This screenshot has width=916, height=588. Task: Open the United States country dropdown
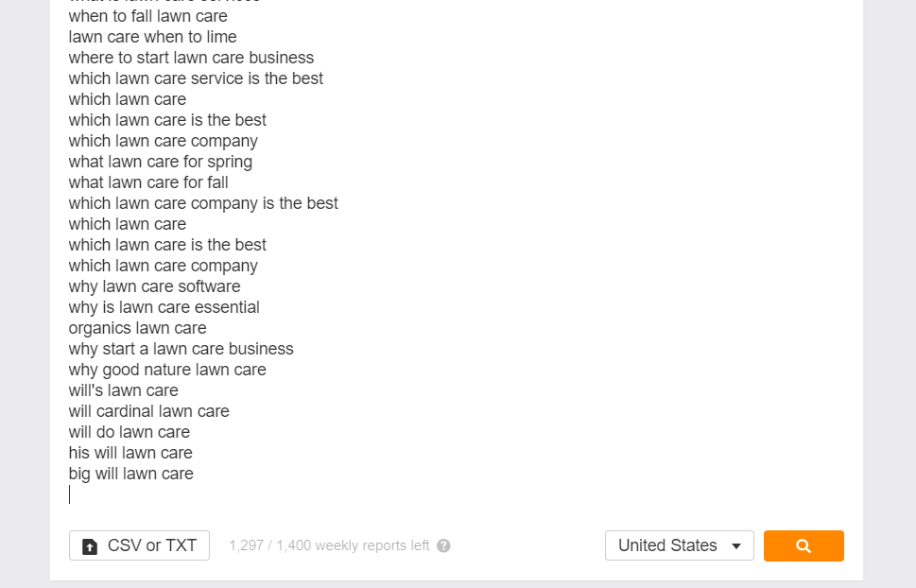click(x=680, y=545)
